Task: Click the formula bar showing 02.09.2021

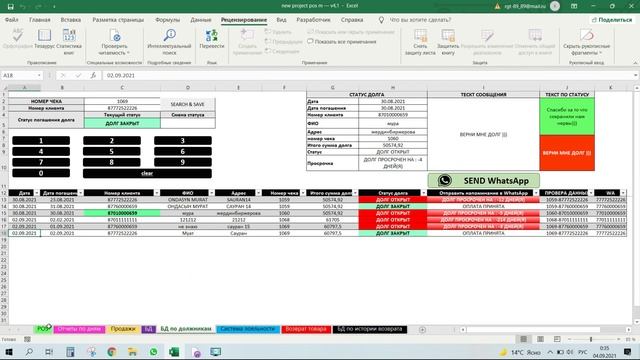Action: (x=367, y=75)
